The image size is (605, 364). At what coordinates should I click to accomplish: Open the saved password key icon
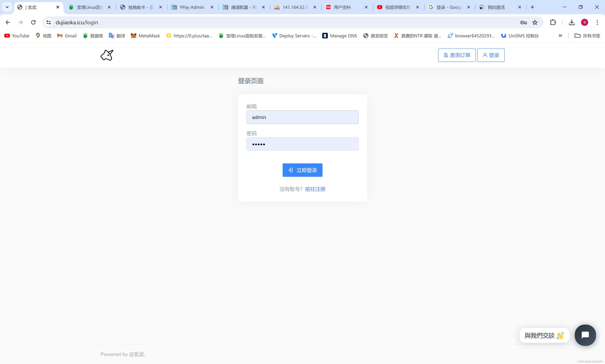[x=523, y=22]
